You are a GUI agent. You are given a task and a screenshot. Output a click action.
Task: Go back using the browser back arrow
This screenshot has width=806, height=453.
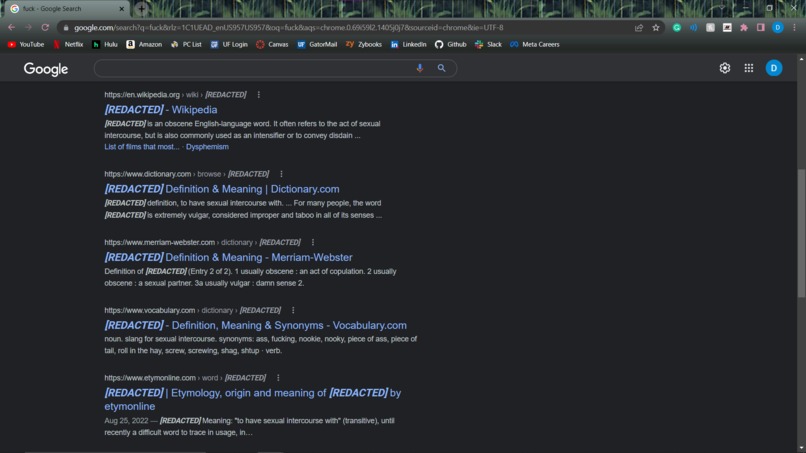pyautogui.click(x=11, y=27)
